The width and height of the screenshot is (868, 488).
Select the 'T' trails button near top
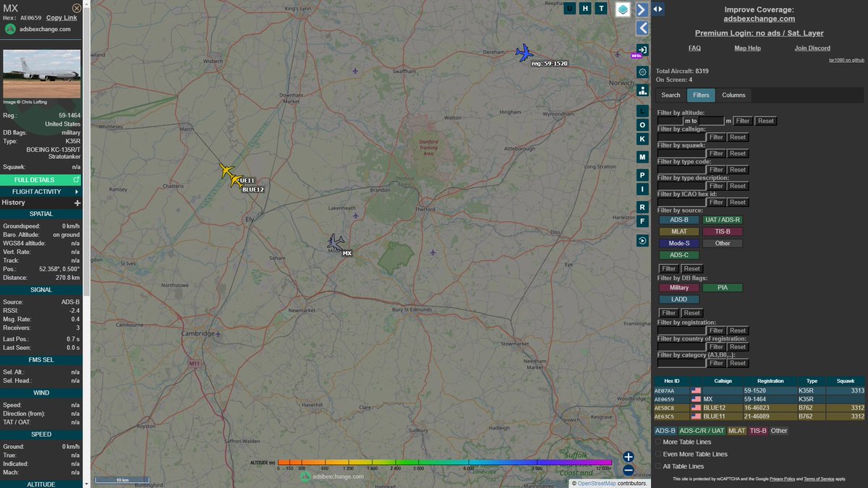[x=602, y=9]
